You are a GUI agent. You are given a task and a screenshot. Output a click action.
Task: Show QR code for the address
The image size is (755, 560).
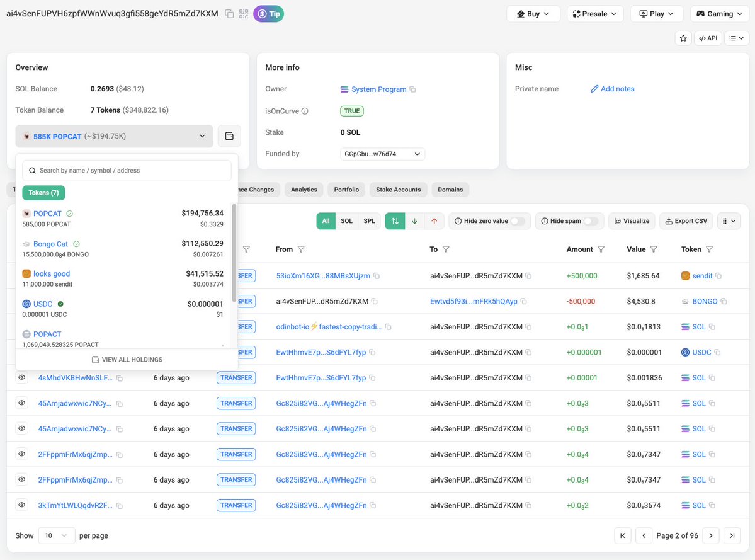(x=244, y=14)
